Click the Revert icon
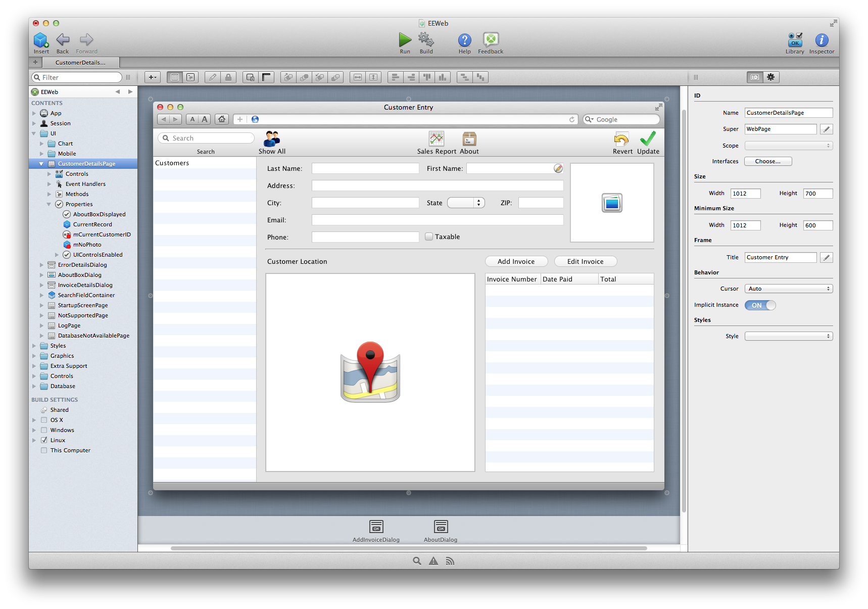868x609 pixels. coord(621,139)
